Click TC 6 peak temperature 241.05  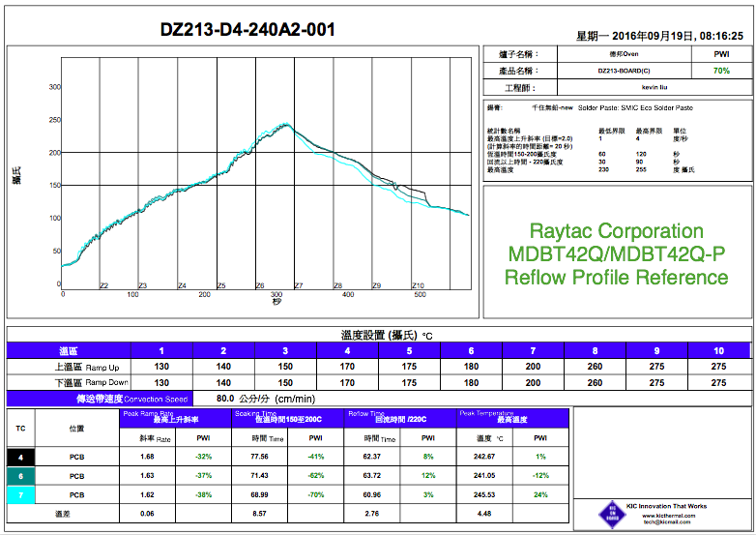pos(484,476)
